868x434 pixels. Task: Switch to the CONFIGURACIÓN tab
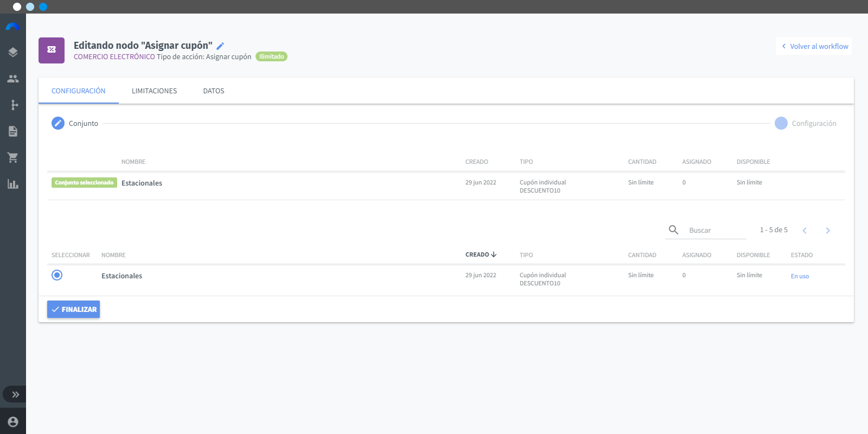point(79,91)
